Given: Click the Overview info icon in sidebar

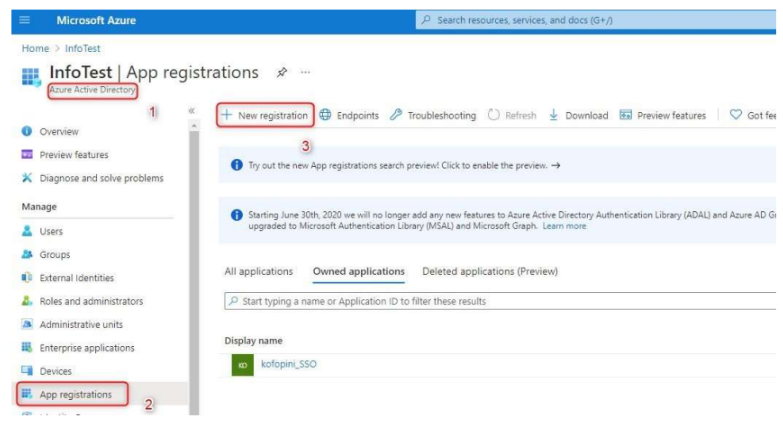Looking at the screenshot, I should pyautogui.click(x=27, y=131).
